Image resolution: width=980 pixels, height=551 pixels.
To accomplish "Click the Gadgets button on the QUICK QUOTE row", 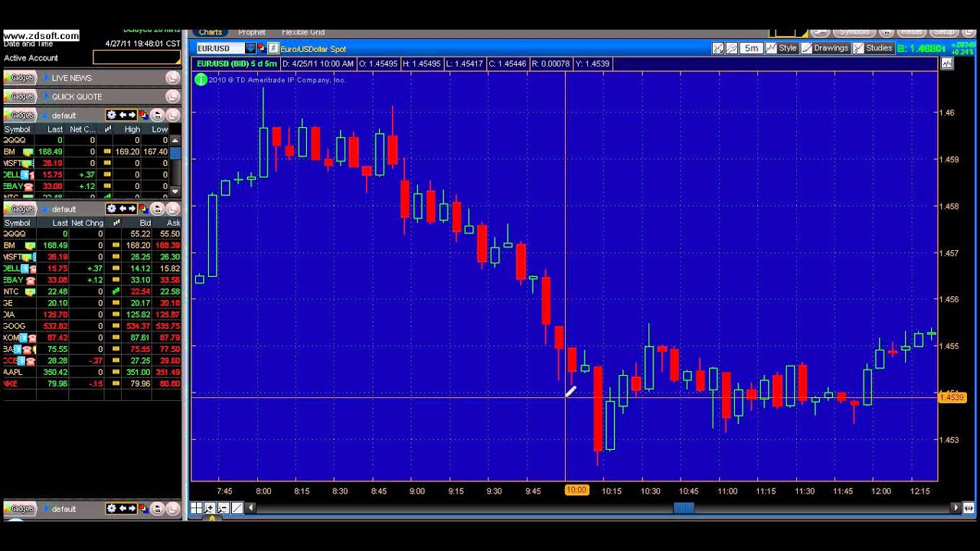I will coord(20,96).
